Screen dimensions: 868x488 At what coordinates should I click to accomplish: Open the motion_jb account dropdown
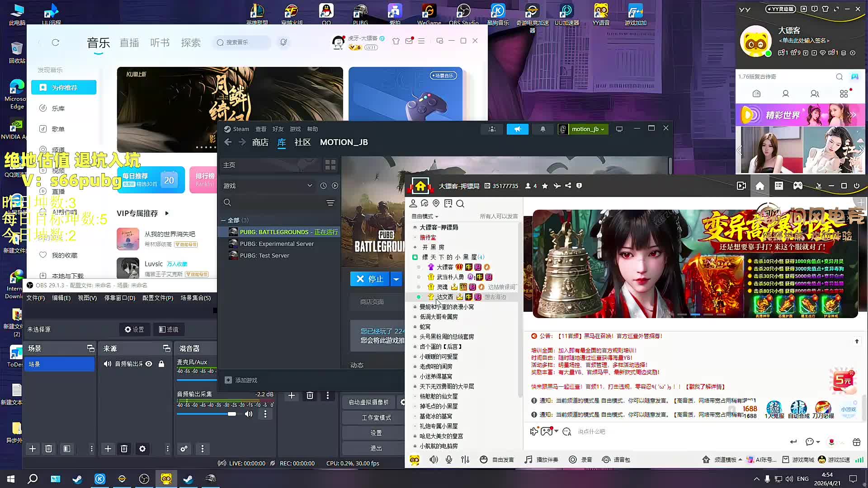588,129
